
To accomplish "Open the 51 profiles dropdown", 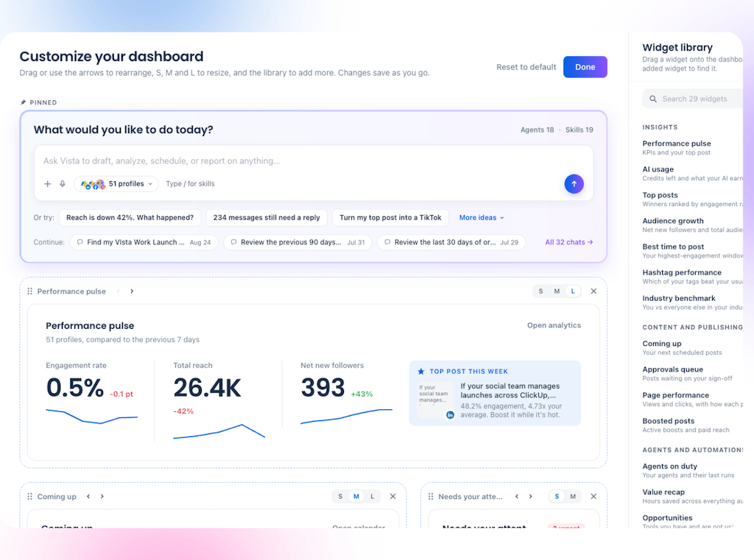I will (116, 184).
